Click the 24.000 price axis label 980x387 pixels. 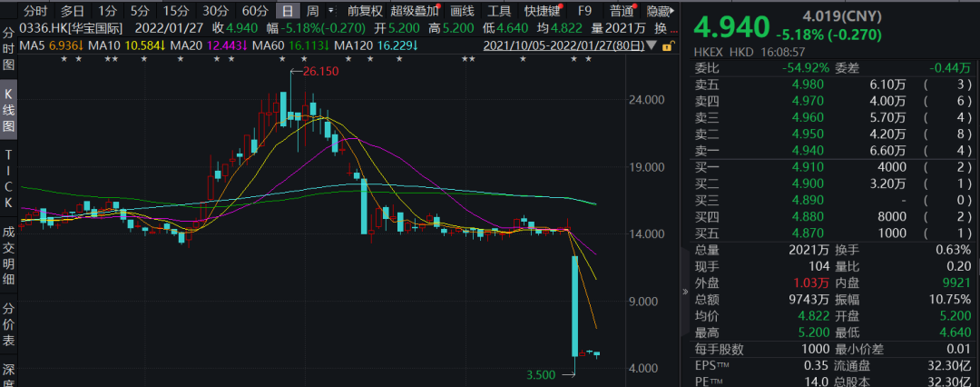tap(645, 100)
